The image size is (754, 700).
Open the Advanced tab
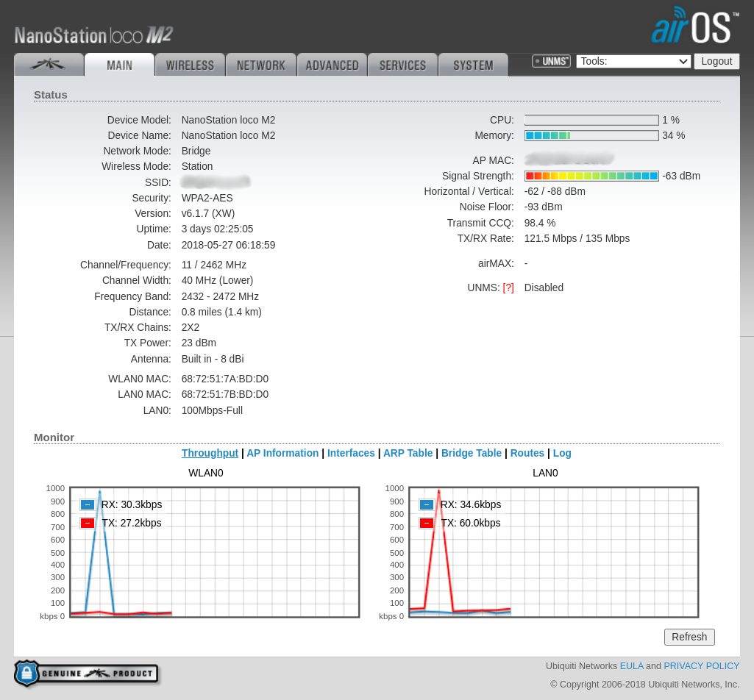click(x=332, y=65)
